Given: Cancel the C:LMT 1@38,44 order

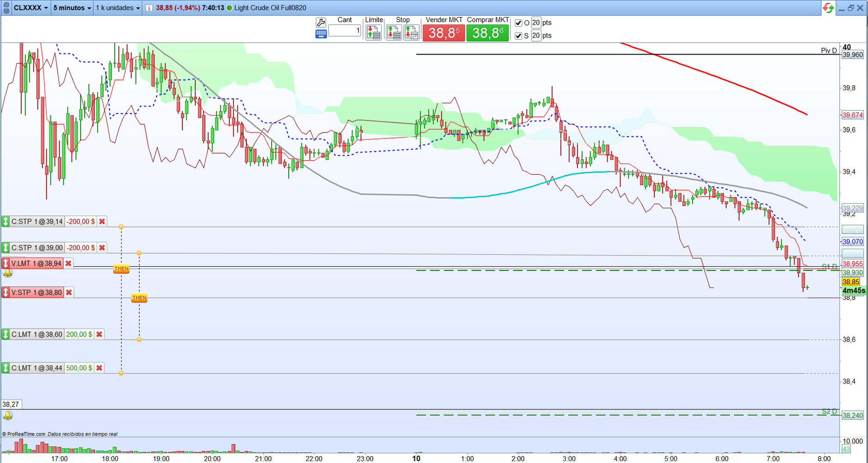Looking at the screenshot, I should click(99, 368).
